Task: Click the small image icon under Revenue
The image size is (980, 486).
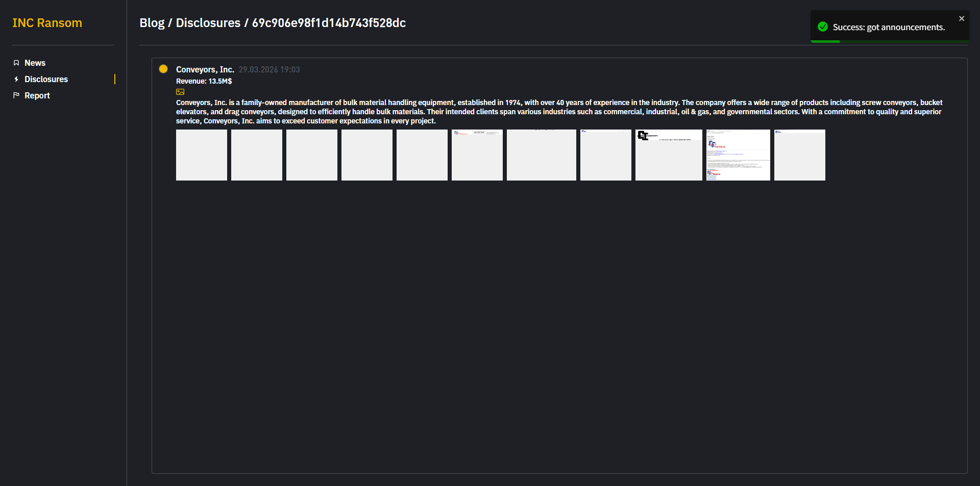Action: coord(180,92)
